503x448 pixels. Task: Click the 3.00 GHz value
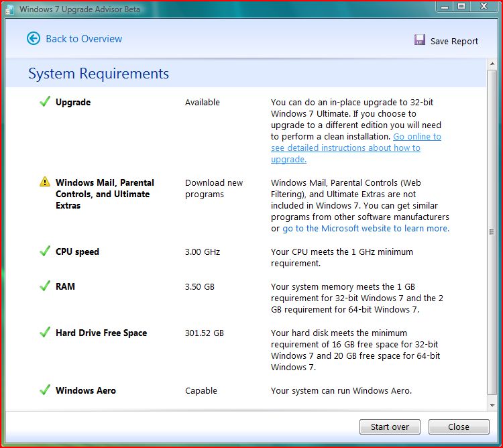coord(203,251)
